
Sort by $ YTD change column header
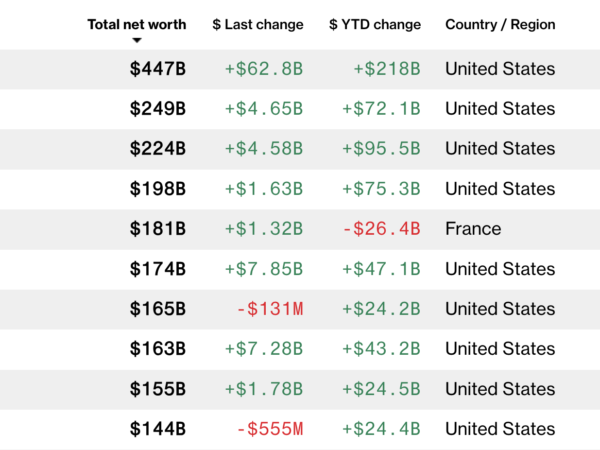(x=374, y=24)
